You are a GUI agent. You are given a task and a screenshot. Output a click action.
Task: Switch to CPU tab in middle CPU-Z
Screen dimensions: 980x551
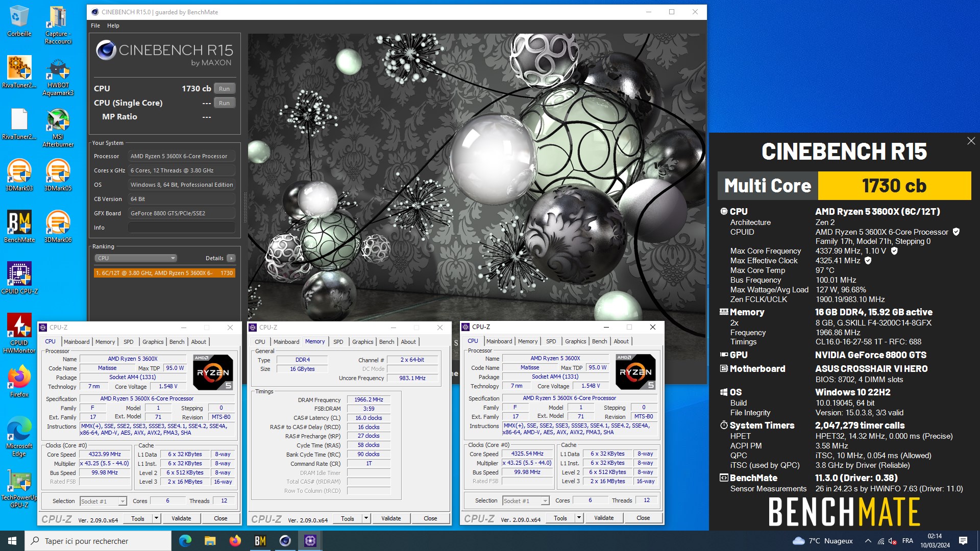(x=260, y=342)
